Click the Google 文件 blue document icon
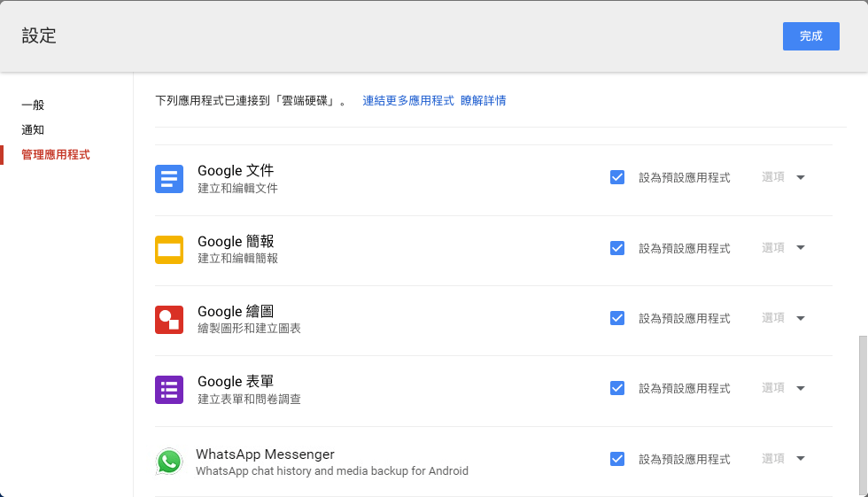Image resolution: width=868 pixels, height=497 pixels. [x=169, y=179]
